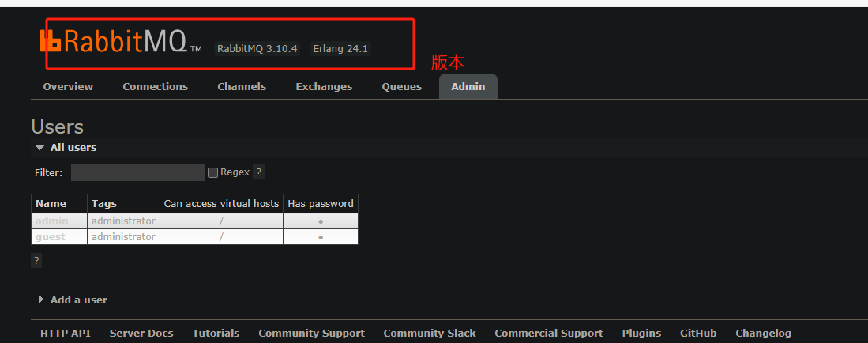Open the Exchanges tab
Screen dimensions: 868x343
click(324, 86)
